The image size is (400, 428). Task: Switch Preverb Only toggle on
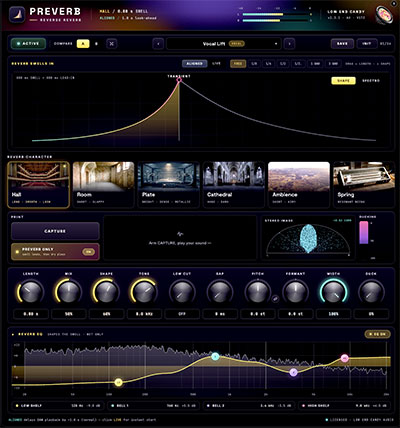pyautogui.click(x=88, y=252)
